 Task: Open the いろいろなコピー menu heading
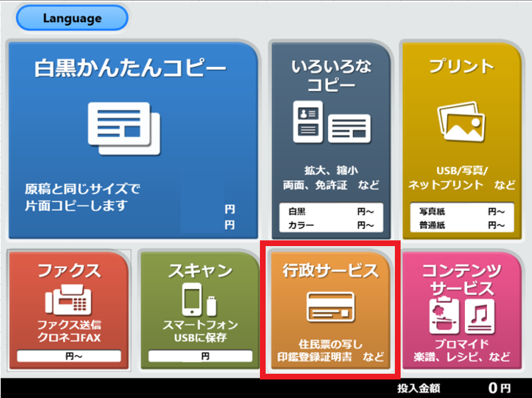coord(332,76)
